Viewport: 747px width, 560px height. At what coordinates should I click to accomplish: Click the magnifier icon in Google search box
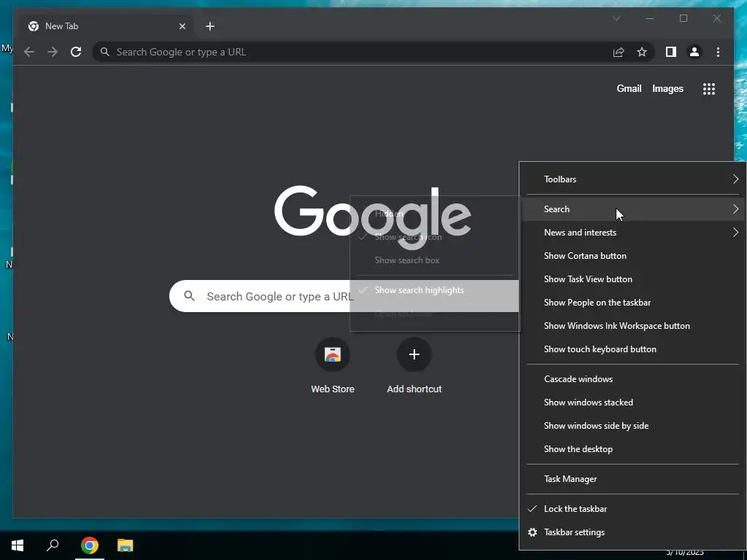click(189, 296)
